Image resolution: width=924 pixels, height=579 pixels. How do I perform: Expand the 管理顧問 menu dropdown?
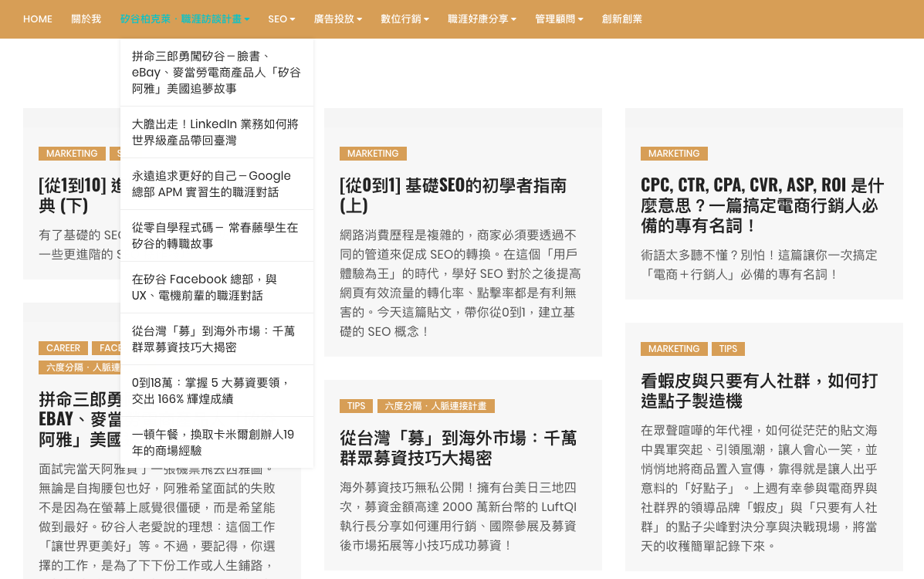(559, 19)
